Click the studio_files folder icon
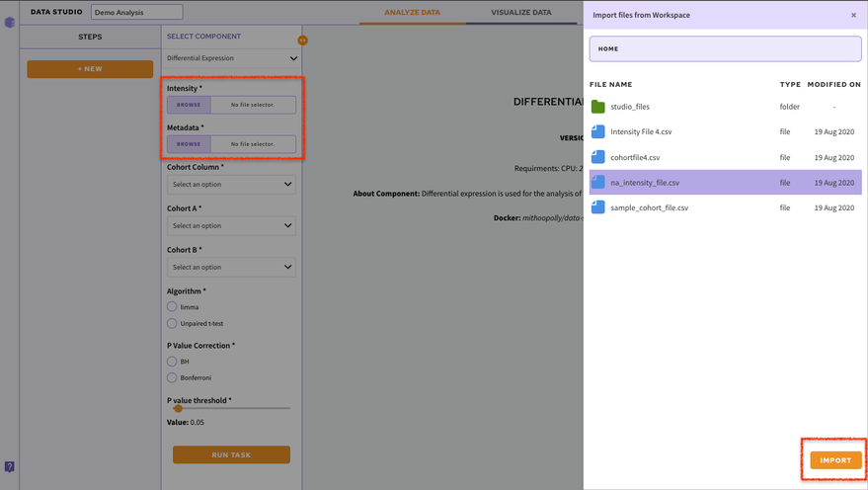 click(597, 107)
